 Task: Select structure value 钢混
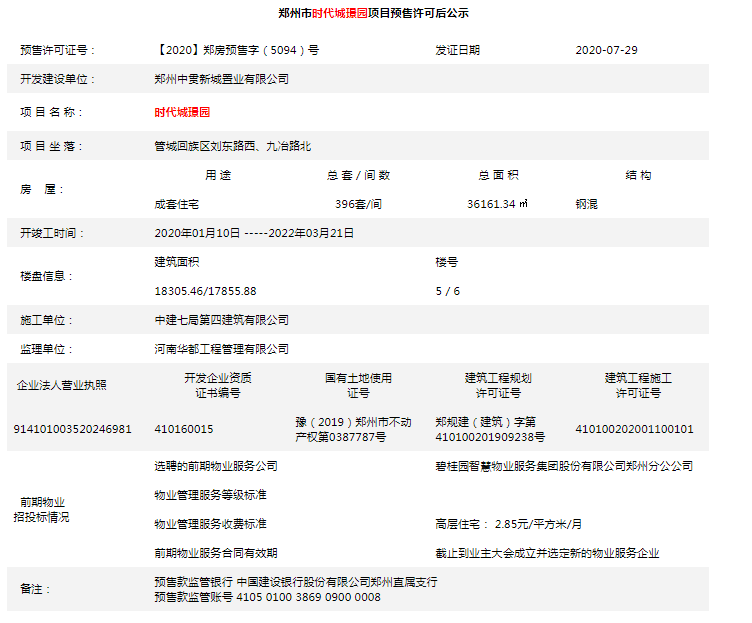tap(587, 204)
